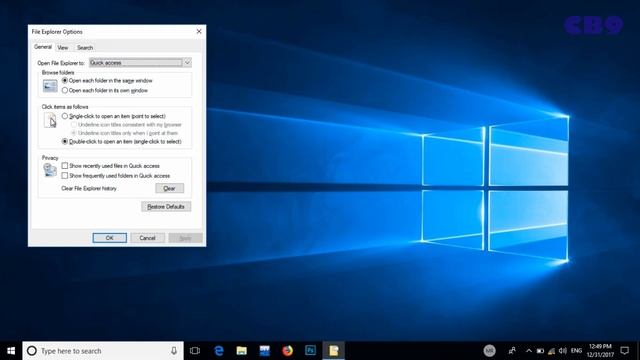Open File Explorer from the taskbar
This screenshot has width=640, height=360.
click(242, 351)
